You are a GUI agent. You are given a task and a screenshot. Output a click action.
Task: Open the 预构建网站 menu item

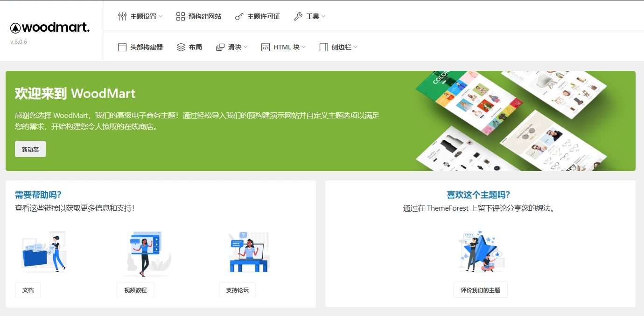tap(198, 15)
